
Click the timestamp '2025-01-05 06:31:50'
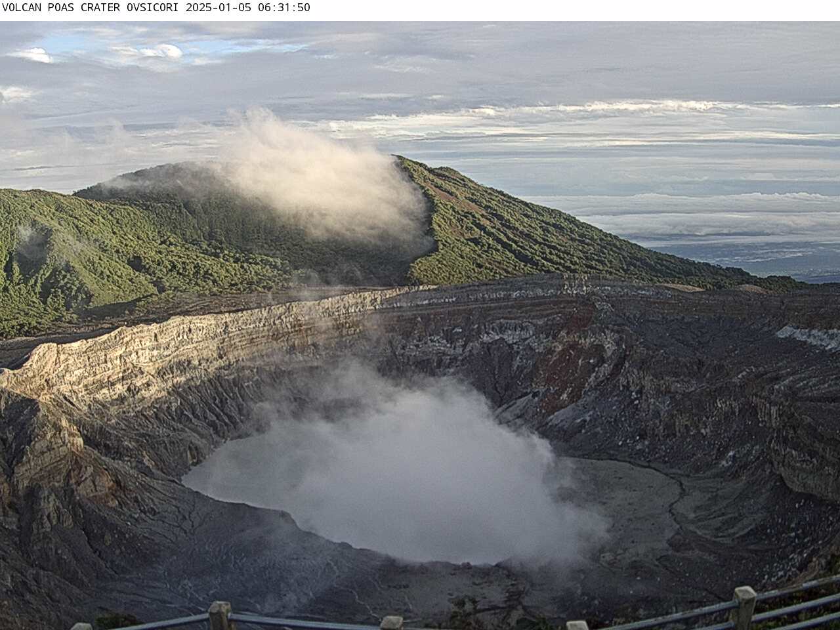[x=248, y=8]
